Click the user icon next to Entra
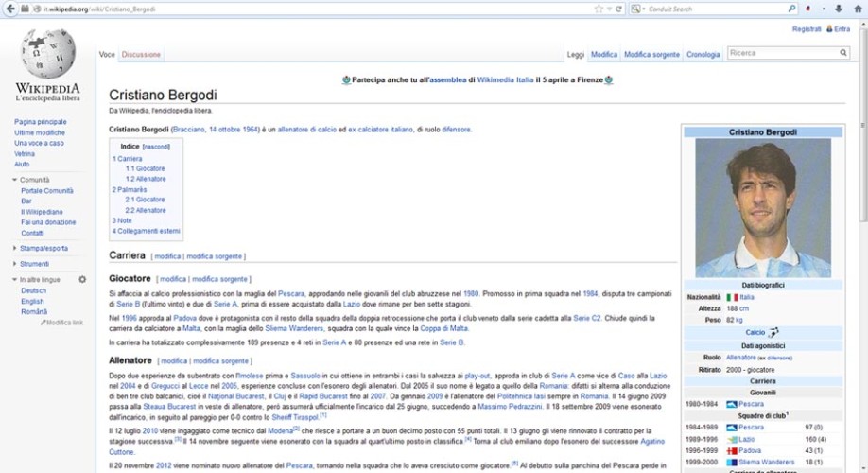 coord(829,28)
